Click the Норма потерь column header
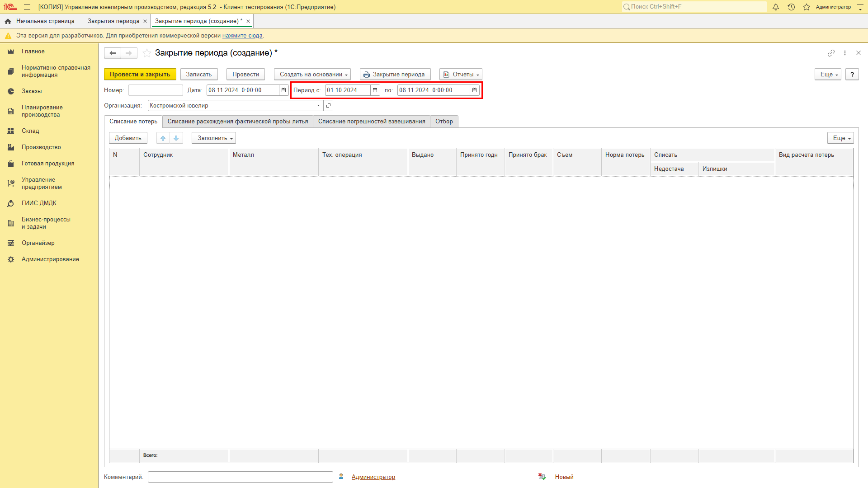 pos(626,162)
